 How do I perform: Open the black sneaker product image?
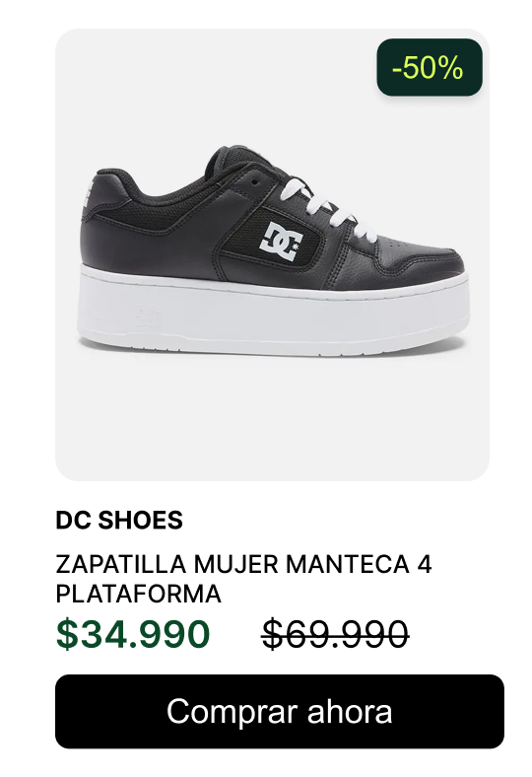272,254
